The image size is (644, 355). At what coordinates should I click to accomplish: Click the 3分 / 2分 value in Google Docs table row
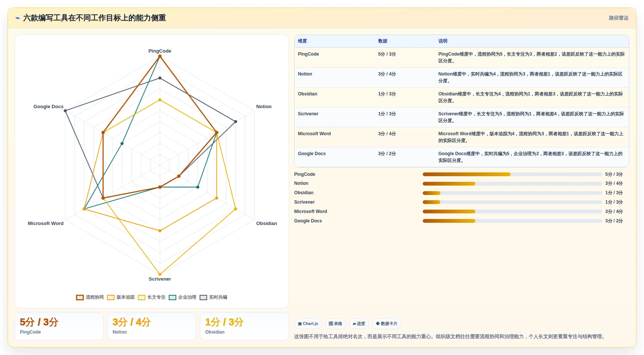coord(387,154)
